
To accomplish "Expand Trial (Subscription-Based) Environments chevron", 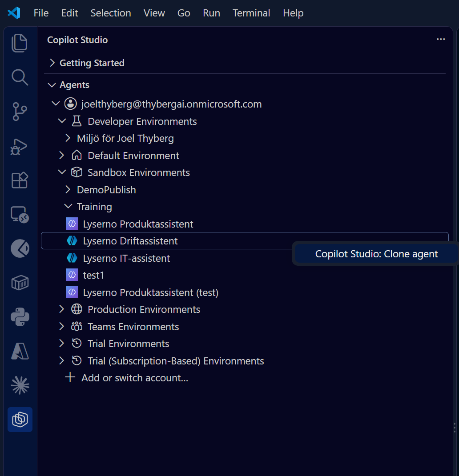I will point(62,360).
